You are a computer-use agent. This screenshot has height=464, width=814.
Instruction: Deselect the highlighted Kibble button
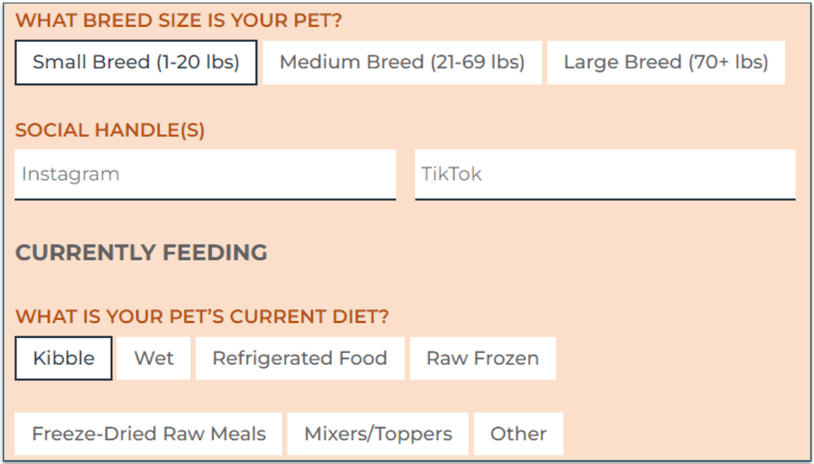64,358
